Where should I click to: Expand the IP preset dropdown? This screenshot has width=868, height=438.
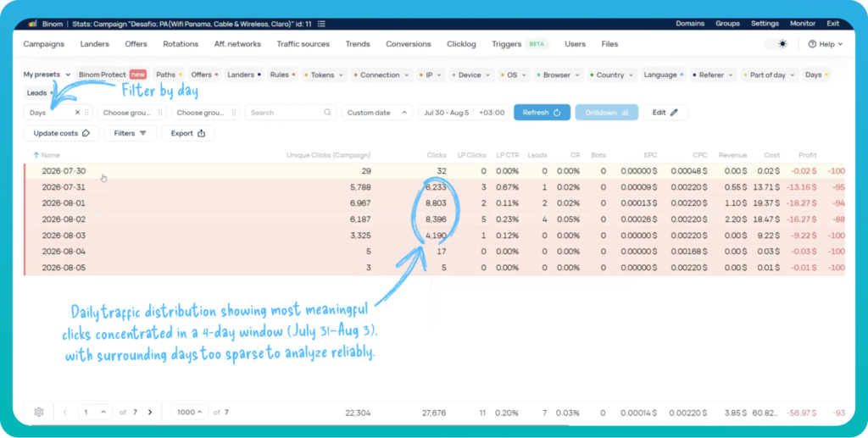point(431,75)
